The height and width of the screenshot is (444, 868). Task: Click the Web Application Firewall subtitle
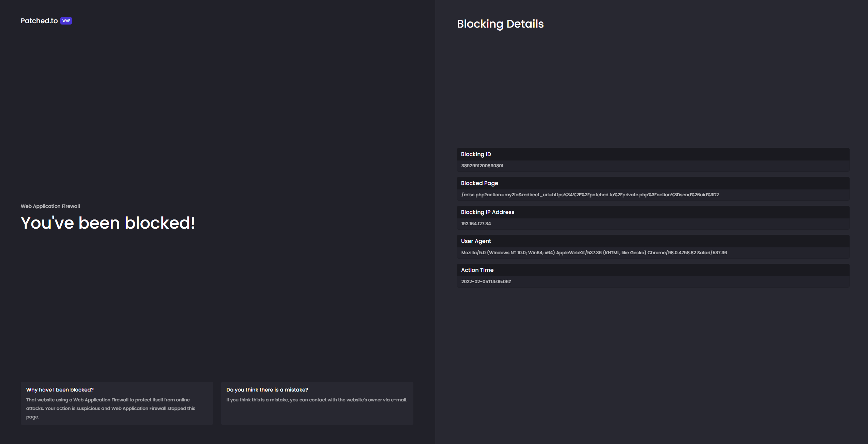click(50, 206)
